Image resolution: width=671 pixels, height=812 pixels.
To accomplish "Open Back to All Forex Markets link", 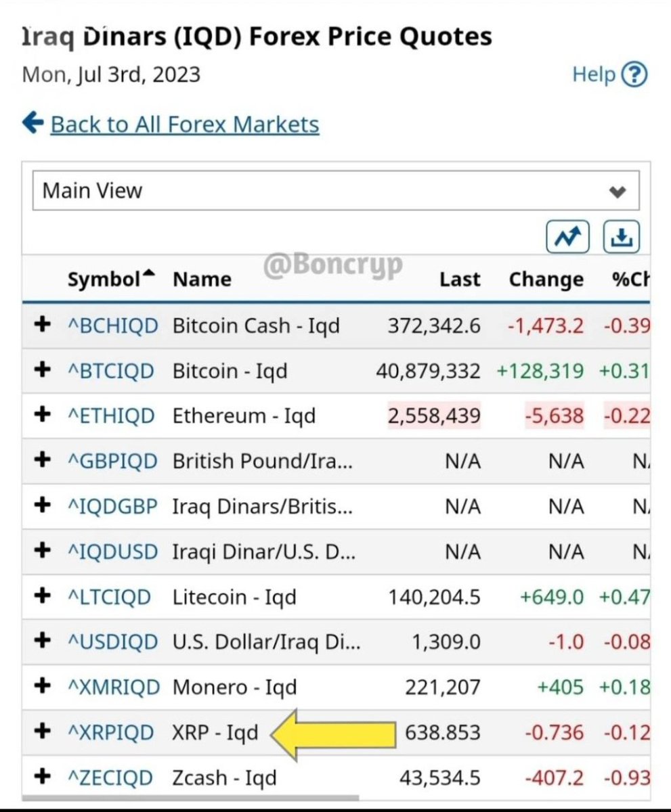I will [184, 125].
